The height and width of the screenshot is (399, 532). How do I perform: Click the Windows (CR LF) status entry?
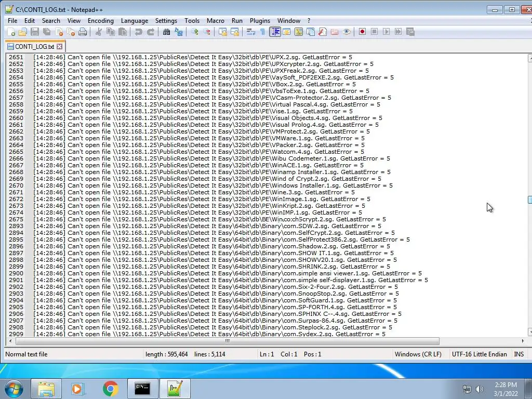418,354
